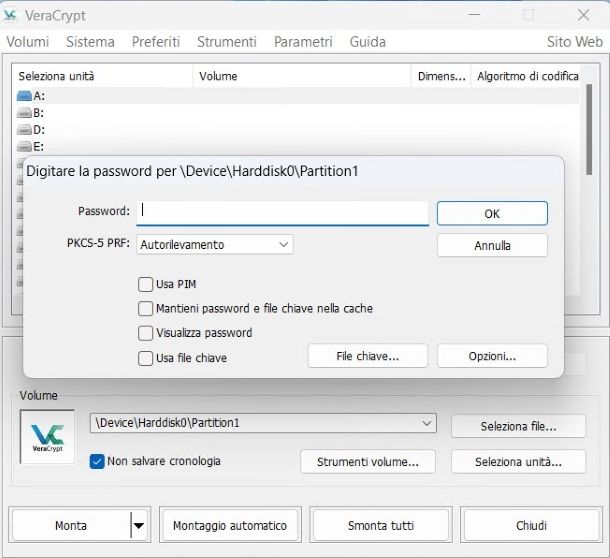Focus the Password input field
Viewport: 610px width, 558px height.
coord(282,212)
